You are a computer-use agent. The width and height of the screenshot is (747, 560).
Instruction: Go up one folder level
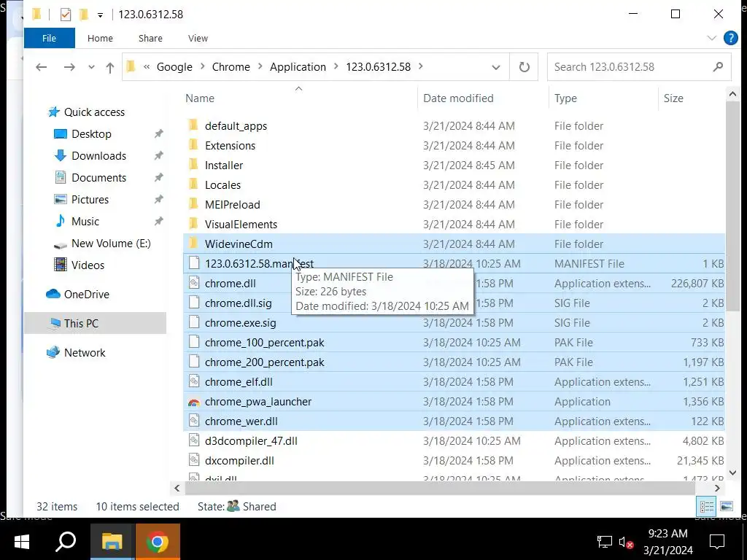(110, 67)
